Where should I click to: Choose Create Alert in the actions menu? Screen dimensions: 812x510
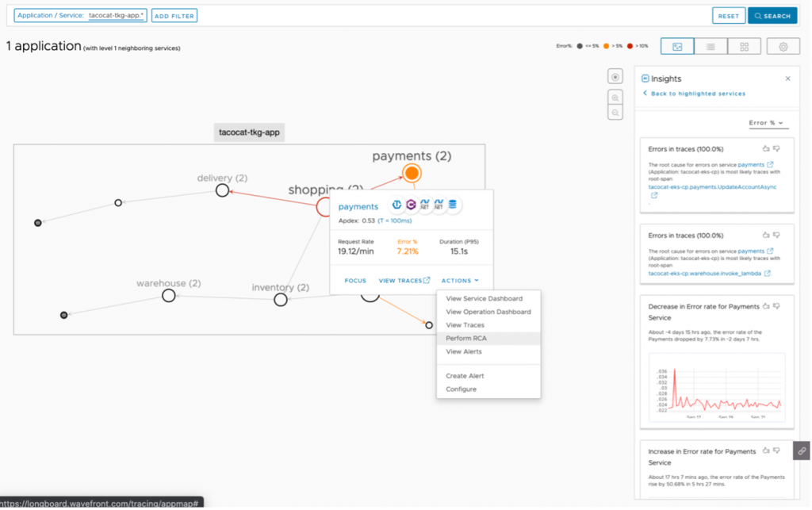465,376
